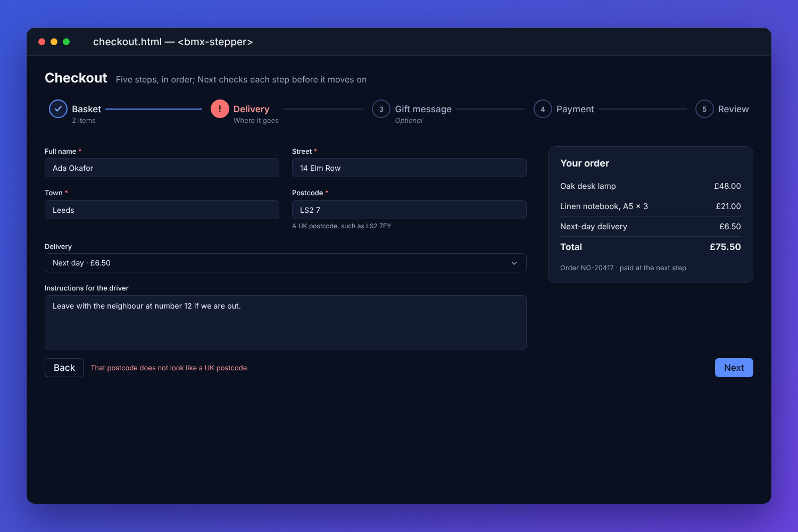Screen dimensions: 798x532
Task: Click the Checkout page heading
Action: coord(76,78)
